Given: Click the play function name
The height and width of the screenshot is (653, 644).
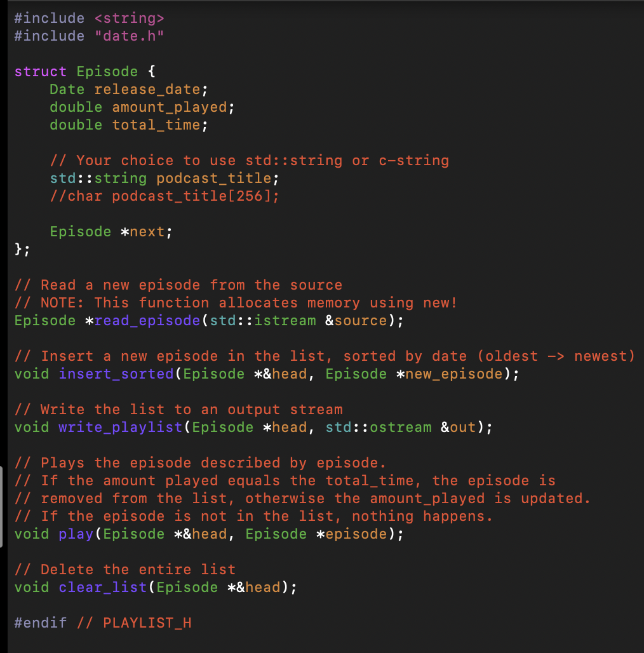Looking at the screenshot, I should point(76,534).
